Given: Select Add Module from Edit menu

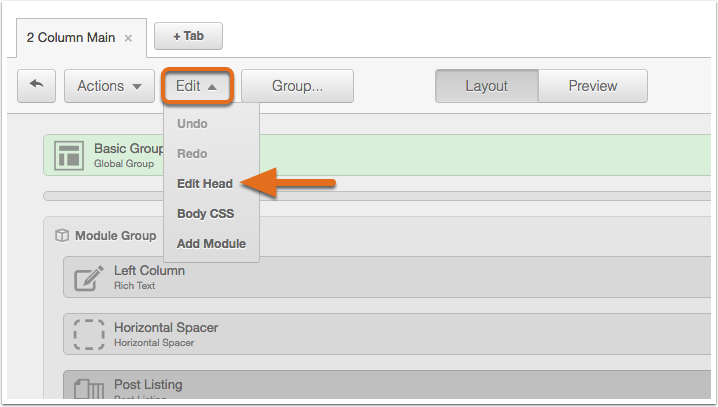Looking at the screenshot, I should coord(212,244).
